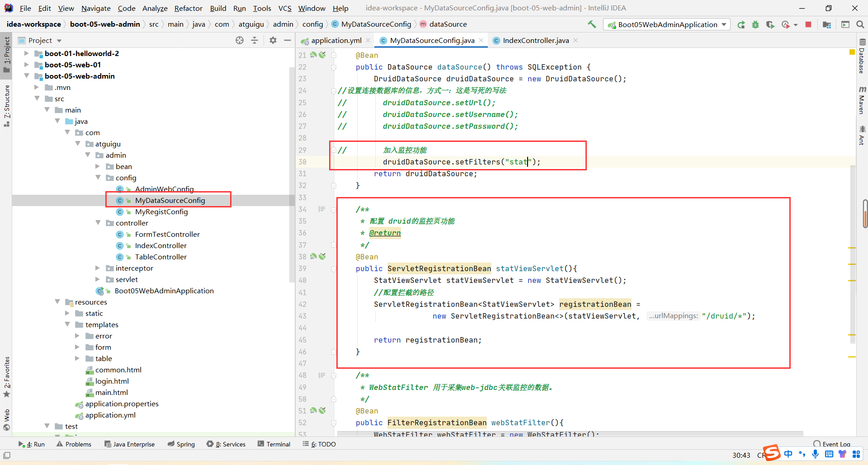This screenshot has height=465, width=868.
Task: Open the Terminal tool window button
Action: [x=274, y=444]
